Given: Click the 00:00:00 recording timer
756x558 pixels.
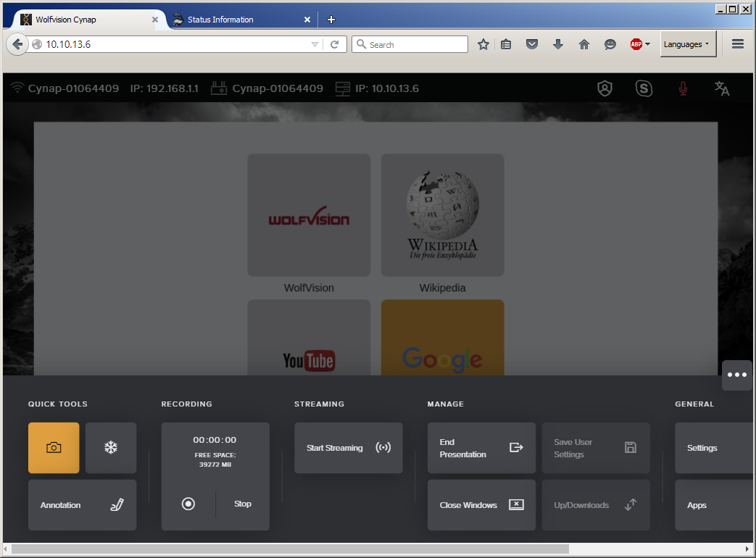Looking at the screenshot, I should (215, 439).
